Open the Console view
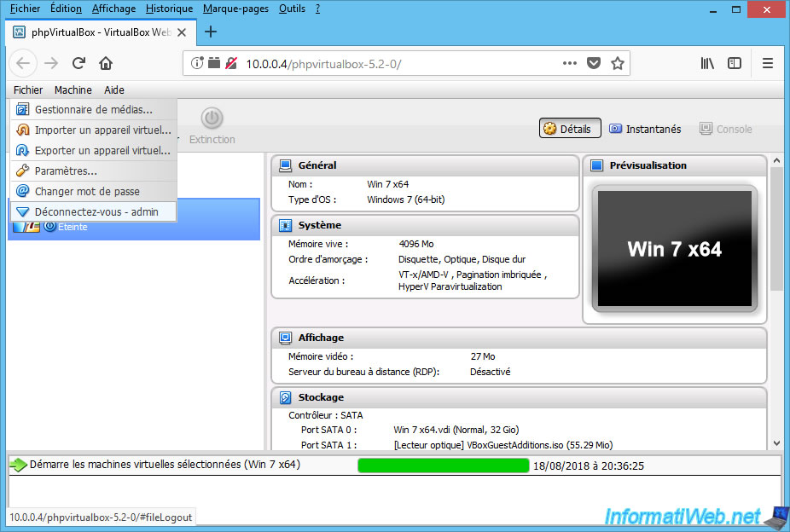Screen dimensions: 790x532 pyautogui.click(x=725, y=129)
